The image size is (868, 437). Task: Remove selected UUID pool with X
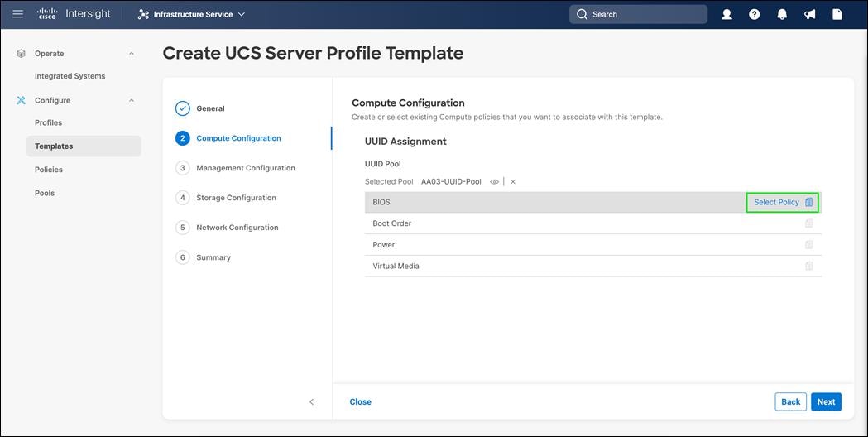pyautogui.click(x=513, y=181)
